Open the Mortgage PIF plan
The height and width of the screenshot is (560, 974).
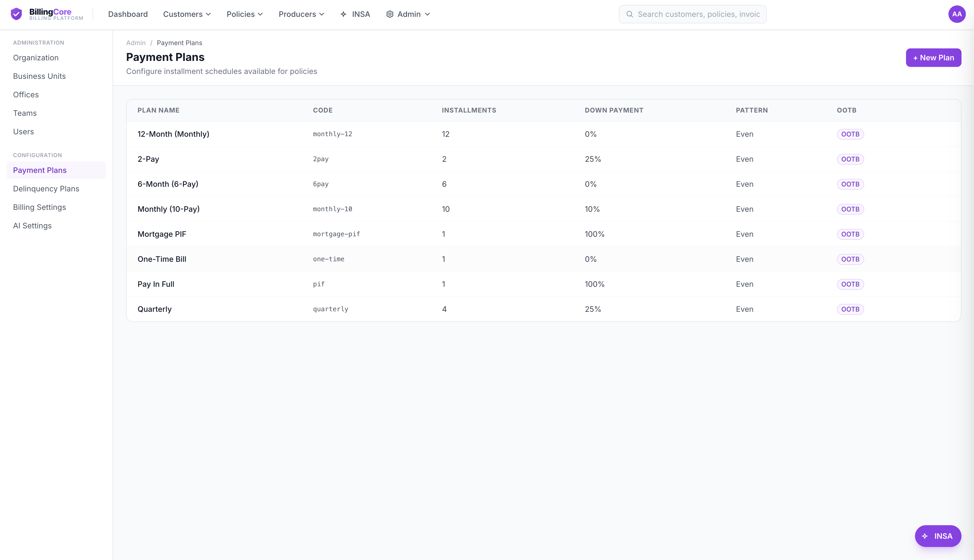click(x=544, y=234)
